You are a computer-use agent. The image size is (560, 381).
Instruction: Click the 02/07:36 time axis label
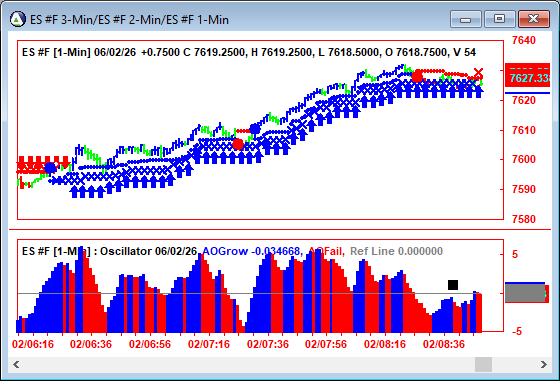coord(268,344)
